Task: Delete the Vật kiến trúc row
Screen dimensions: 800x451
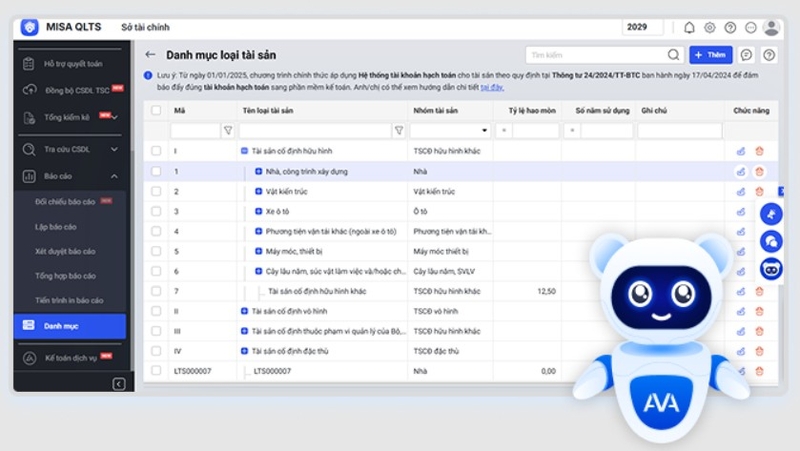Action: tap(759, 191)
